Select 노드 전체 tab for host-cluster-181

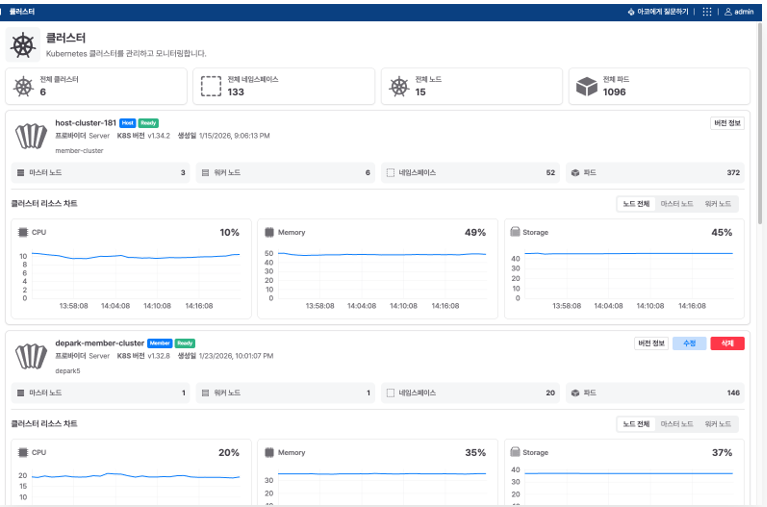click(x=636, y=204)
